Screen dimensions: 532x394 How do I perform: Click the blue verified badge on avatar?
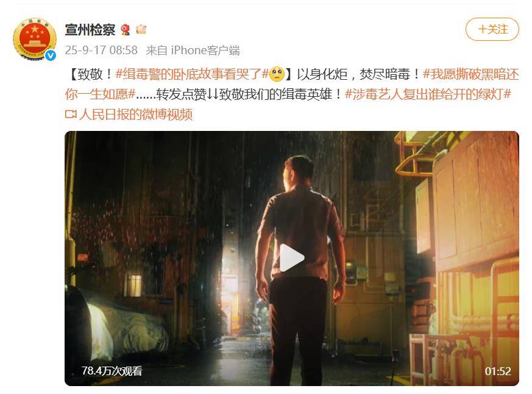click(51, 55)
